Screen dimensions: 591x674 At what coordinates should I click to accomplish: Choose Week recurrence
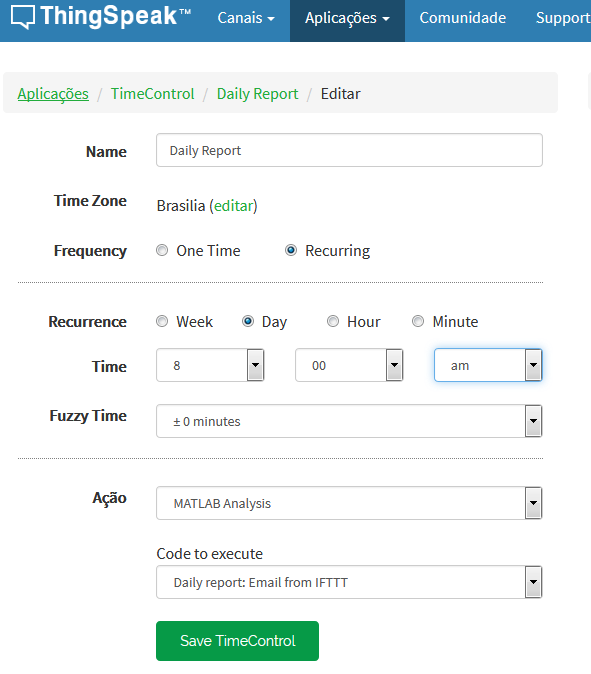coord(162,321)
